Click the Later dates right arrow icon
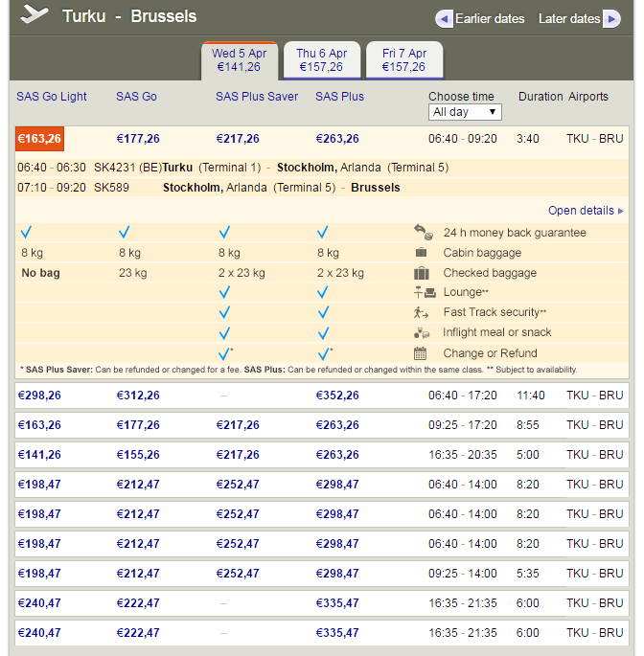The height and width of the screenshot is (656, 644). 611,19
